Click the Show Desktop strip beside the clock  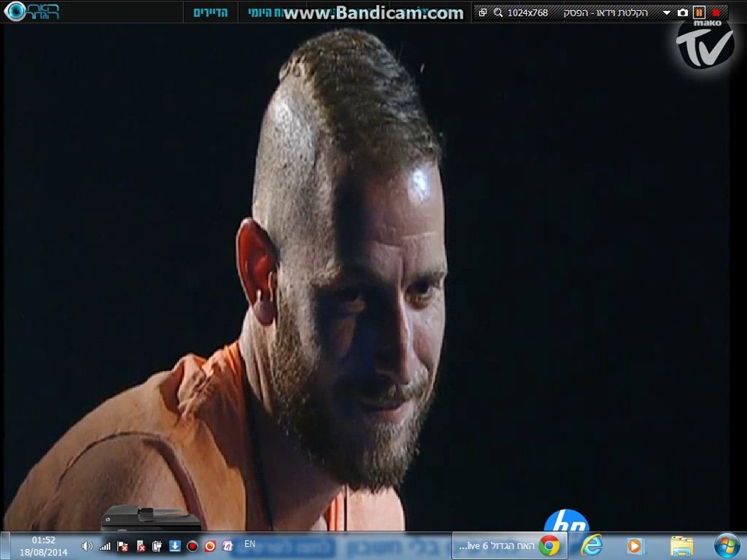click(x=5, y=546)
